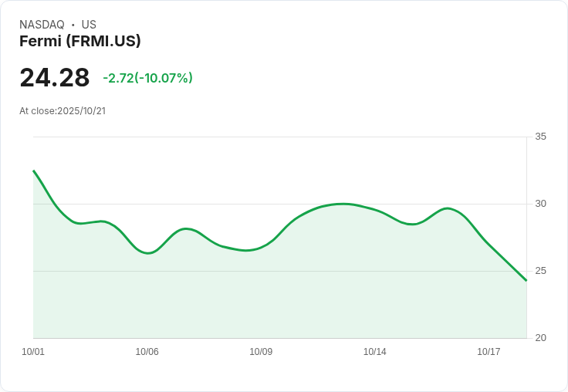
Task: Click the -2.72(-10.07%) price change
Action: 147,78
